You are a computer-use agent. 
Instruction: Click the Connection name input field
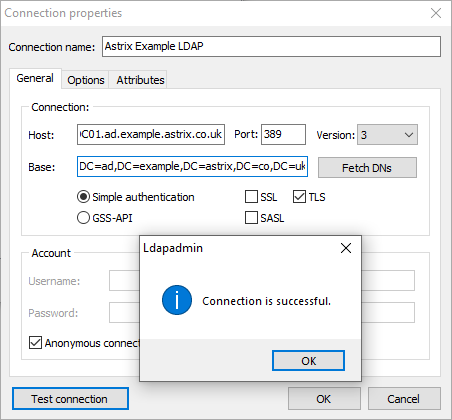tap(271, 46)
